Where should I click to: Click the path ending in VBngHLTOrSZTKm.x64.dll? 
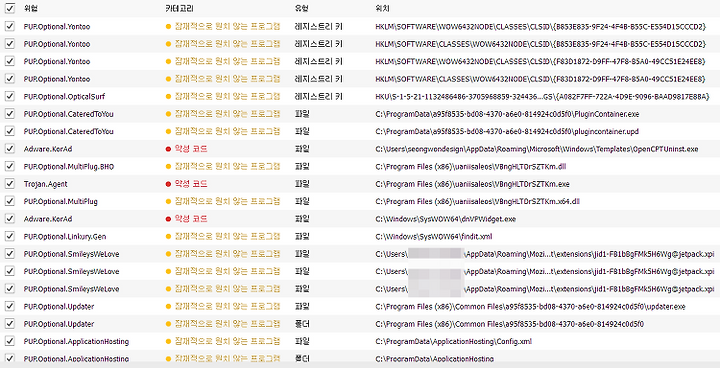point(478,201)
